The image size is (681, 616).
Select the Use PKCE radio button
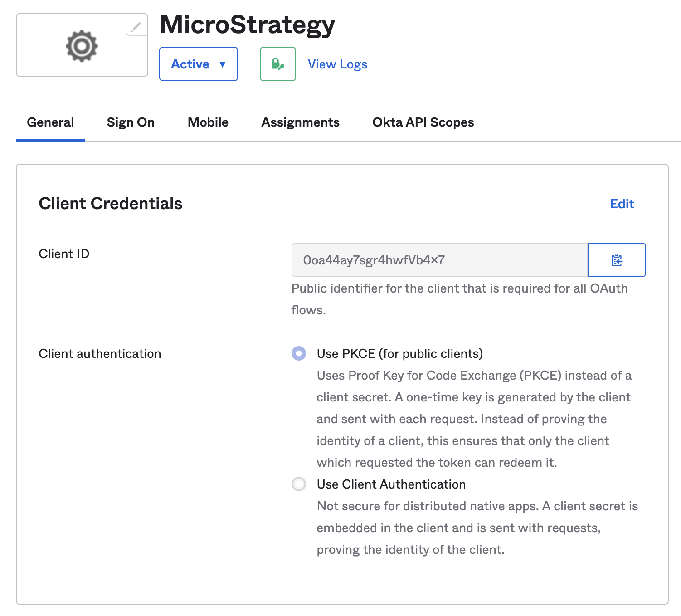[299, 353]
